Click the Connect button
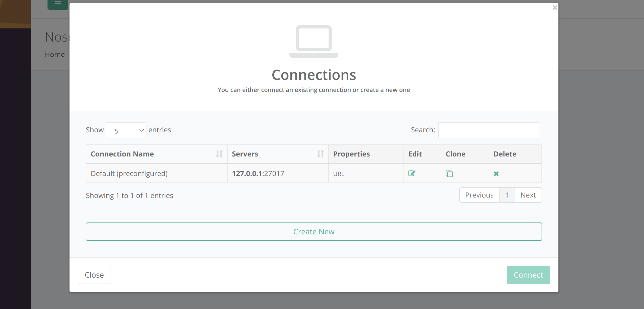Image resolution: width=644 pixels, height=309 pixels. (x=529, y=275)
